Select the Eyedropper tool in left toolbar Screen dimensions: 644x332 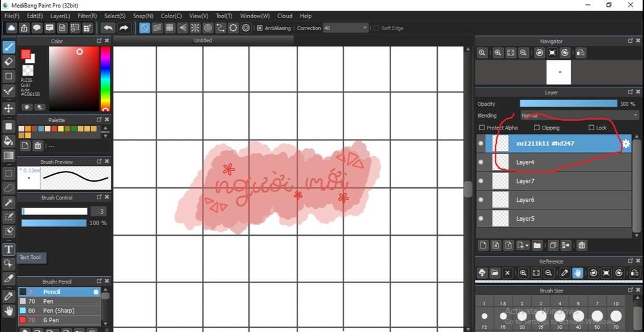pyautogui.click(x=9, y=296)
